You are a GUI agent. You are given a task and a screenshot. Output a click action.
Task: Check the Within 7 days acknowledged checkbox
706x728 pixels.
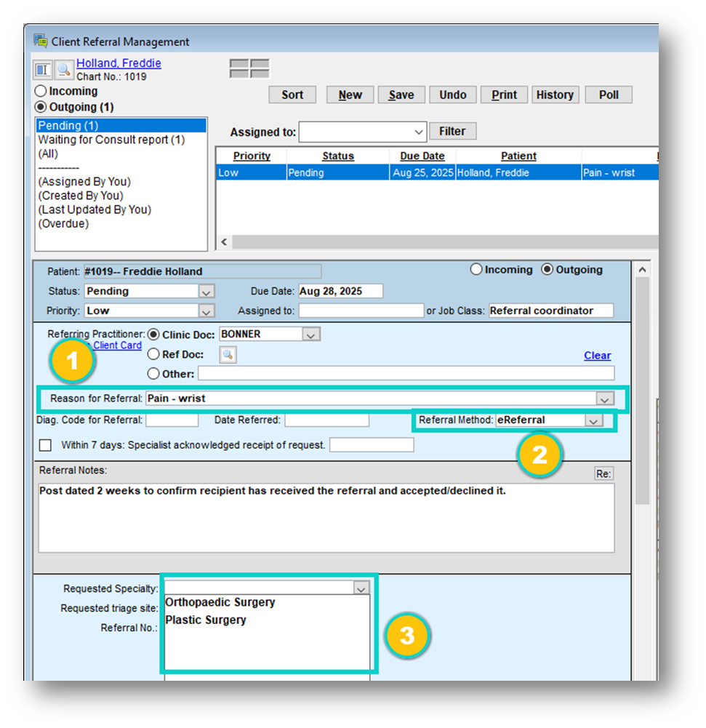tap(46, 444)
